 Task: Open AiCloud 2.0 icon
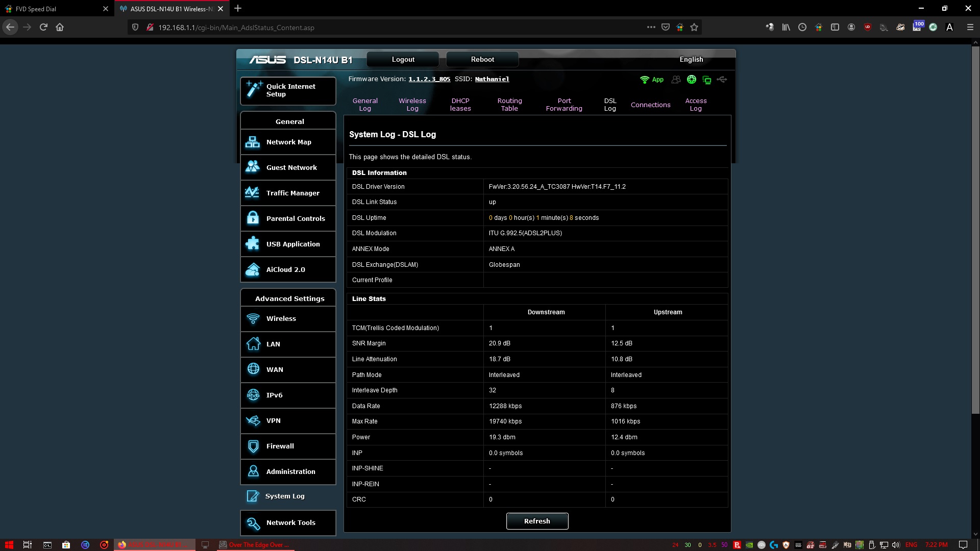pos(253,269)
